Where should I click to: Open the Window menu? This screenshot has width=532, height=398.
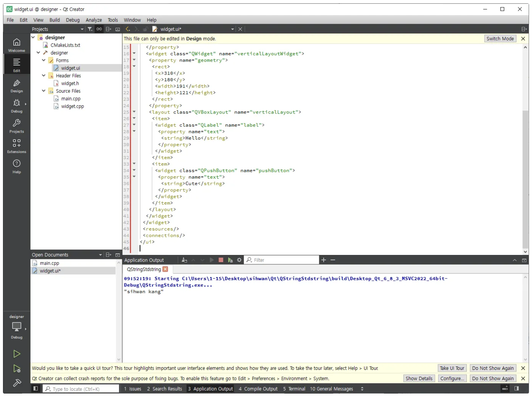132,20
